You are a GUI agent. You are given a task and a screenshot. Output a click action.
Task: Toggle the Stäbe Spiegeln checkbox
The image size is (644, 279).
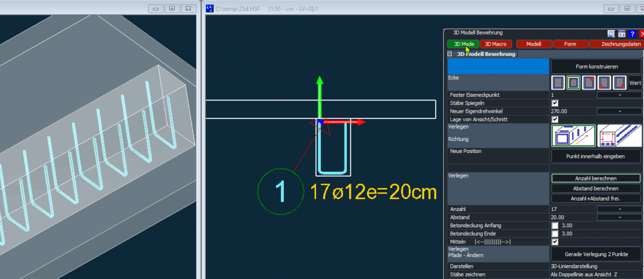[x=555, y=103]
